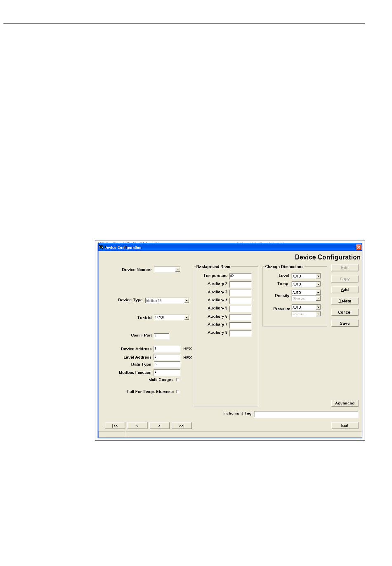Open the Tank Id dropdown

coord(187,317)
